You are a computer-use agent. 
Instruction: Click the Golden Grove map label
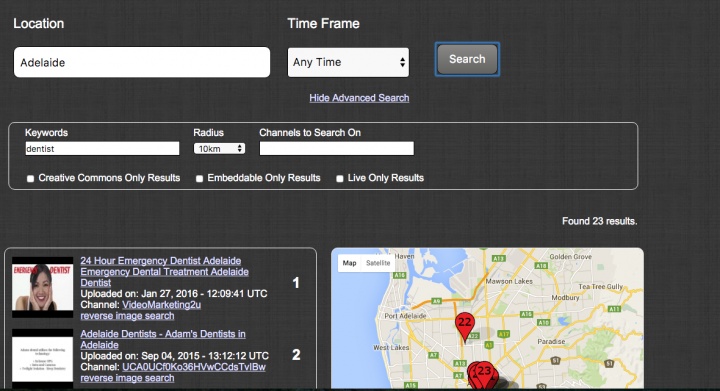[x=570, y=257]
